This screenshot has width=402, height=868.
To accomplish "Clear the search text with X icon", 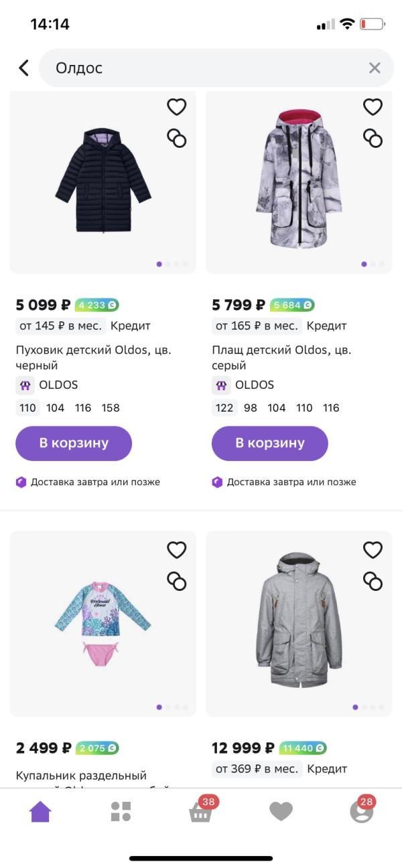I will pyautogui.click(x=375, y=68).
